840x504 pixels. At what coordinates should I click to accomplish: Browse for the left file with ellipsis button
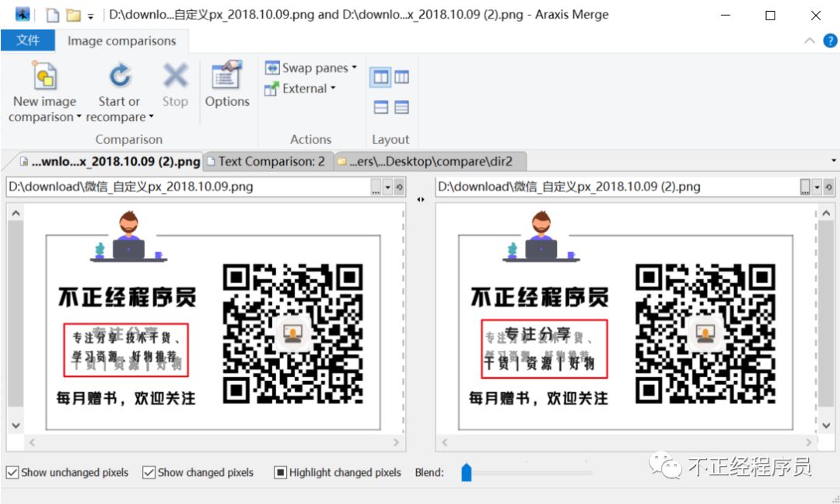[x=376, y=187]
